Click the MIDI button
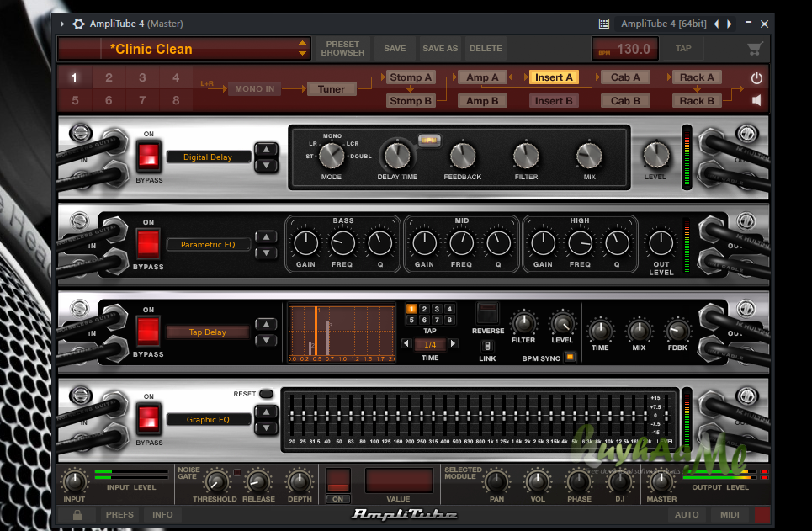812x531 pixels. pos(730,515)
